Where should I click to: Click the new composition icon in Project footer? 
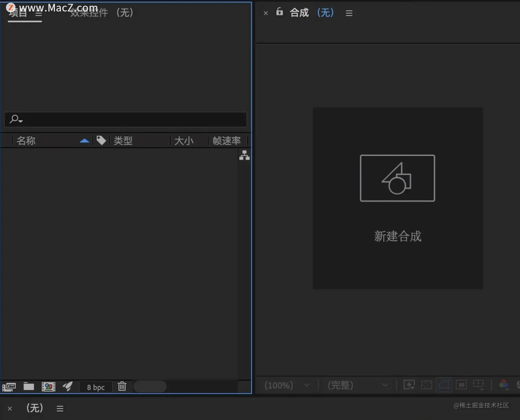point(48,387)
